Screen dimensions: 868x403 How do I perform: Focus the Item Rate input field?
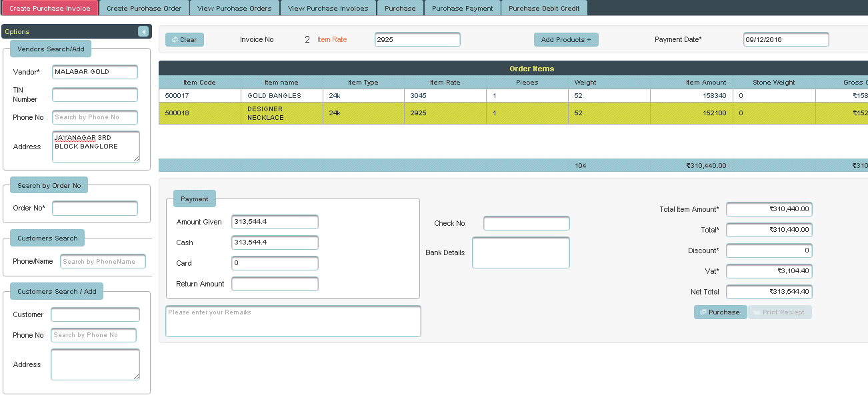click(x=417, y=40)
